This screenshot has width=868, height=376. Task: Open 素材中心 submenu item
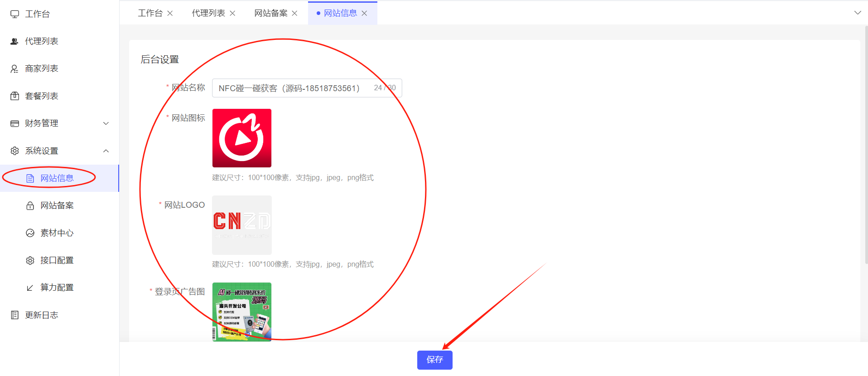59,233
